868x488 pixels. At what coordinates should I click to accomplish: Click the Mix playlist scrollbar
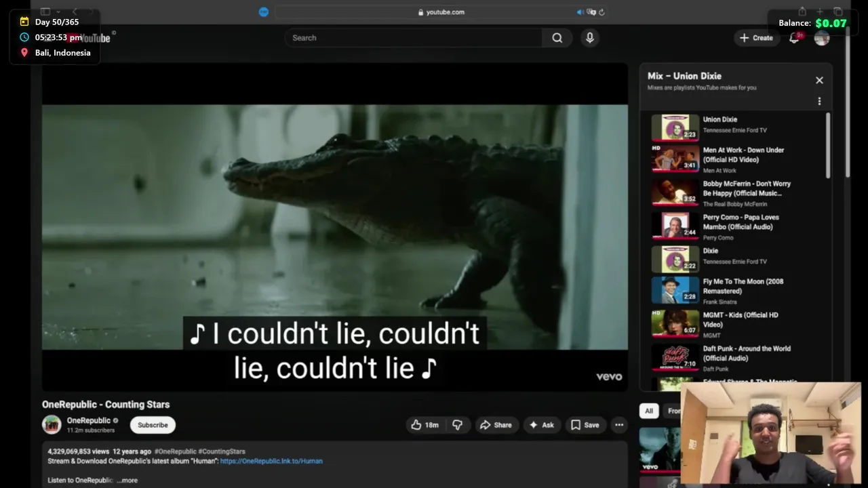pyautogui.click(x=828, y=146)
